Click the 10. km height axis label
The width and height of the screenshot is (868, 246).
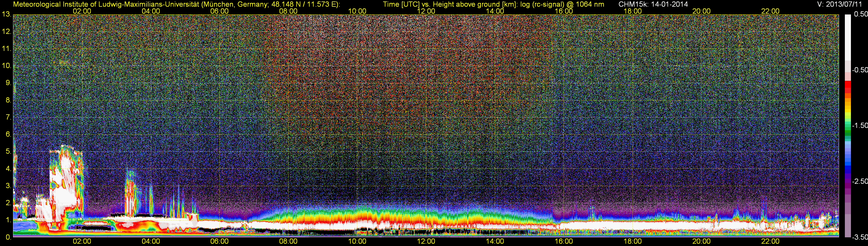coord(6,66)
